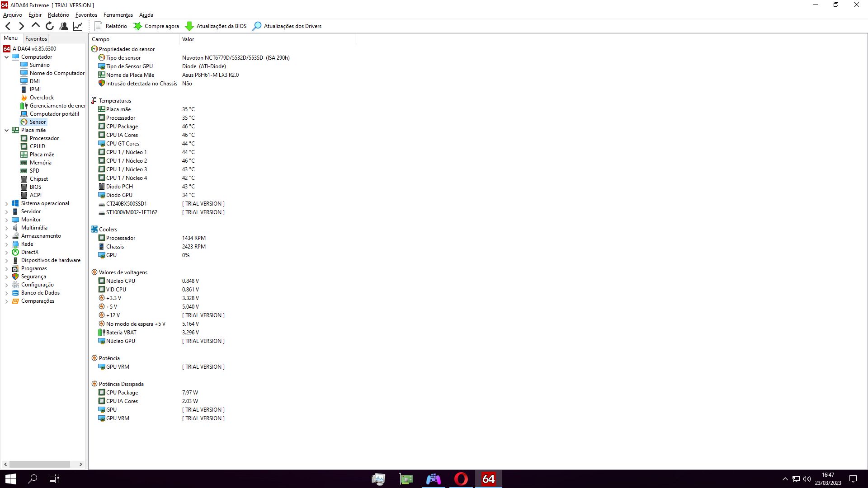Image resolution: width=868 pixels, height=488 pixels.
Task: Click the Segurança shield icon
Action: (x=15, y=277)
